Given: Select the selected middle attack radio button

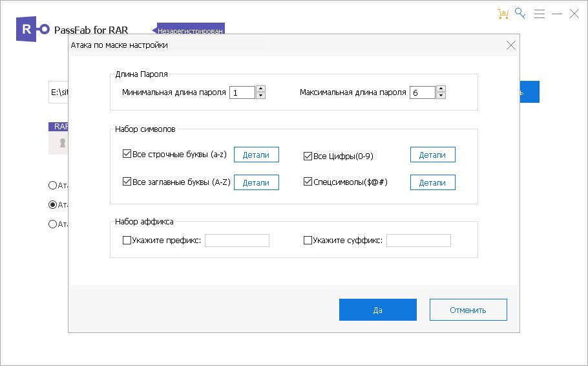Looking at the screenshot, I should (x=52, y=204).
